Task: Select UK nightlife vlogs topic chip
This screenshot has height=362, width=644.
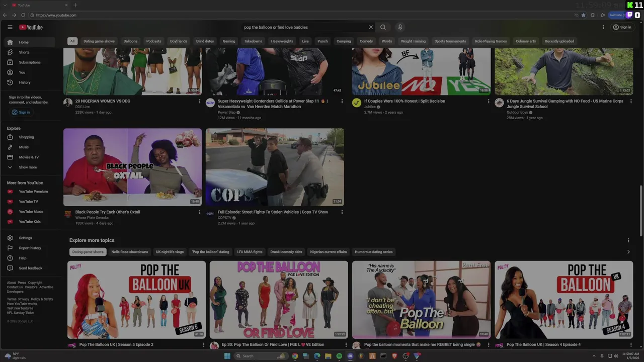Action: click(170, 252)
